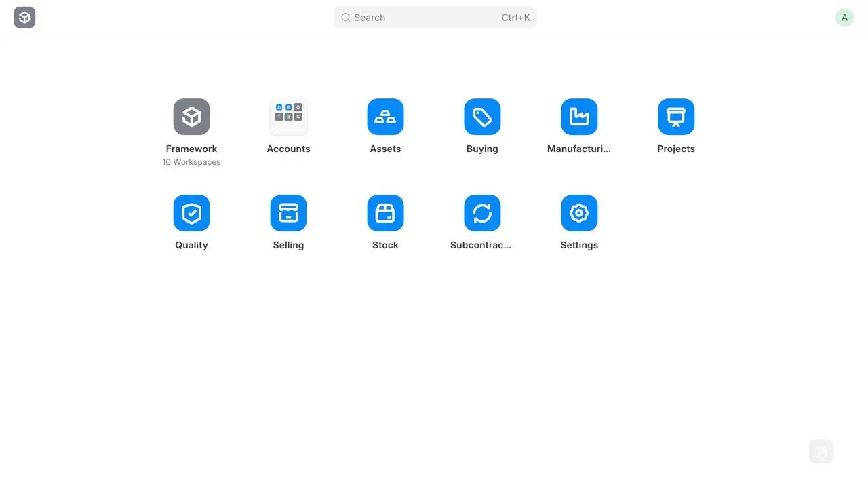This screenshot has width=868, height=483.
Task: Select the "Stock" text label
Action: (x=385, y=245)
